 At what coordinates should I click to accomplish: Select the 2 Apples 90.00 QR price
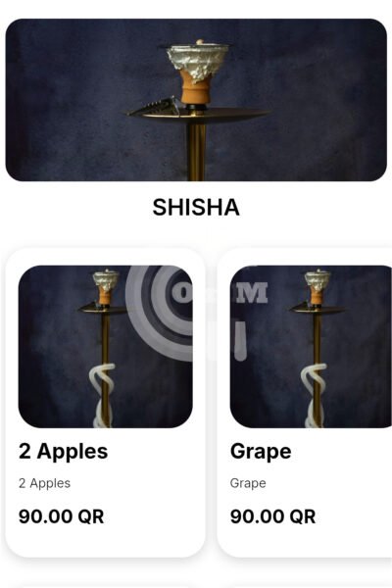click(61, 516)
